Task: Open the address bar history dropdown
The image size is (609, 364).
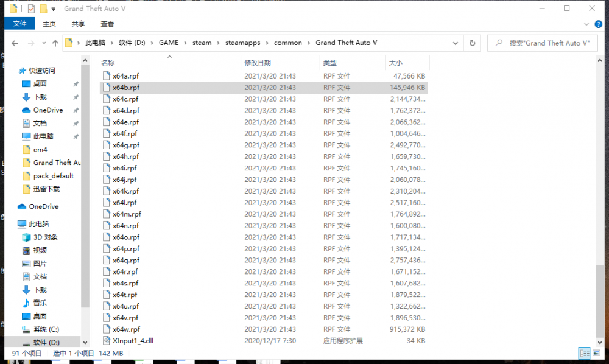Action: [456, 43]
